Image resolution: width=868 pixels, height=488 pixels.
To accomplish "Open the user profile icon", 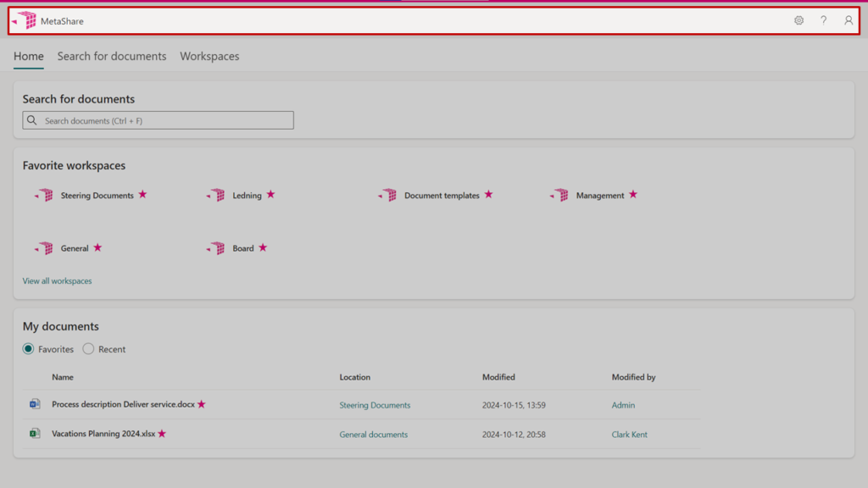I will tap(848, 20).
